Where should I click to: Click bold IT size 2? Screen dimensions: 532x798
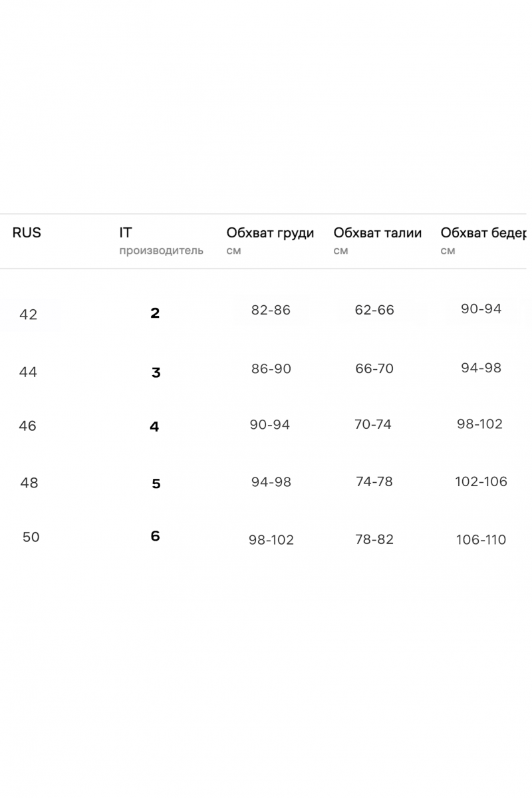click(x=155, y=313)
